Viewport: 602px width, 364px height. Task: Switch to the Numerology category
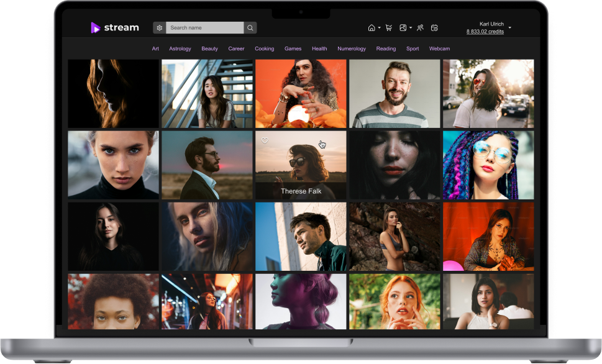(x=352, y=48)
